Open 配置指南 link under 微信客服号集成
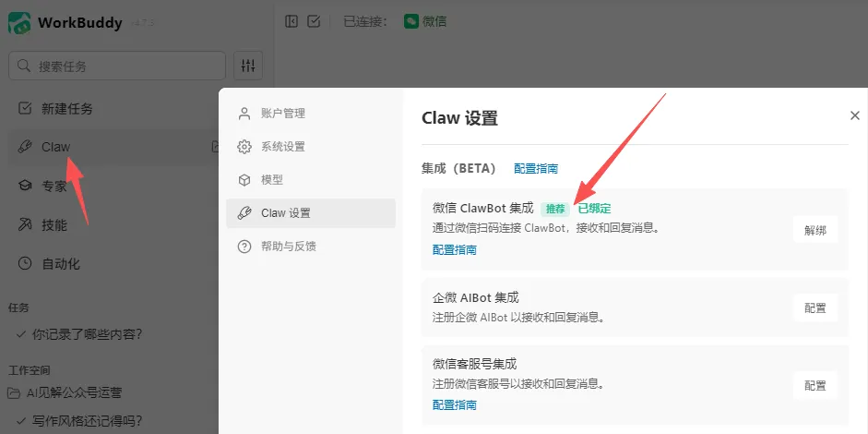 point(455,404)
